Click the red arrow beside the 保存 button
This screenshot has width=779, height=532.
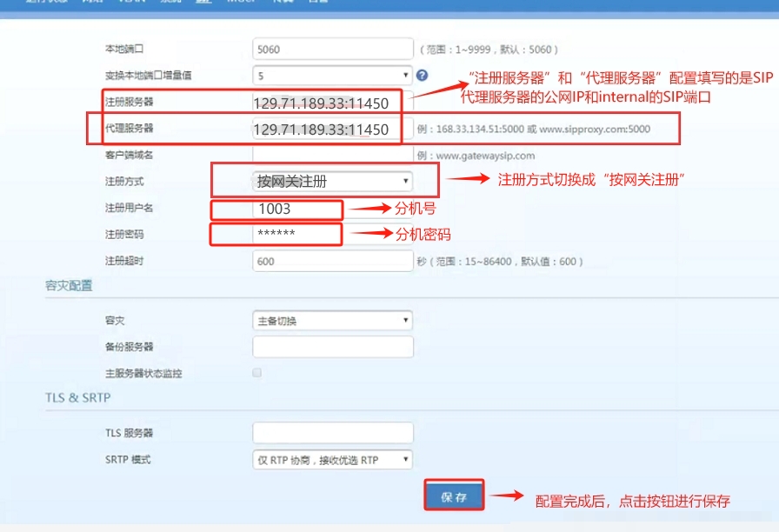(509, 497)
